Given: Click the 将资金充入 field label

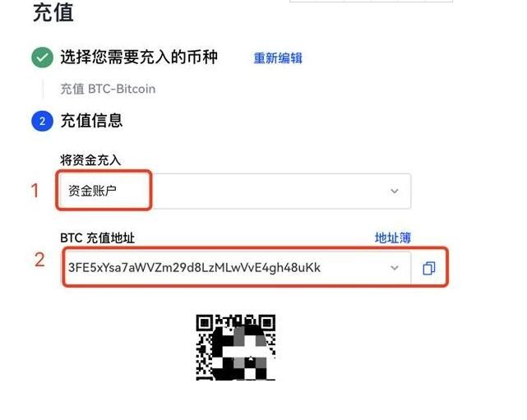Looking at the screenshot, I should tap(90, 160).
